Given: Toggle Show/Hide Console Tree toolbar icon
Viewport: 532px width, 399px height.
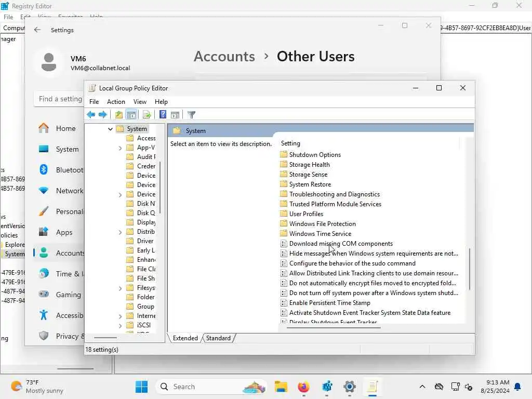Looking at the screenshot, I should point(131,115).
